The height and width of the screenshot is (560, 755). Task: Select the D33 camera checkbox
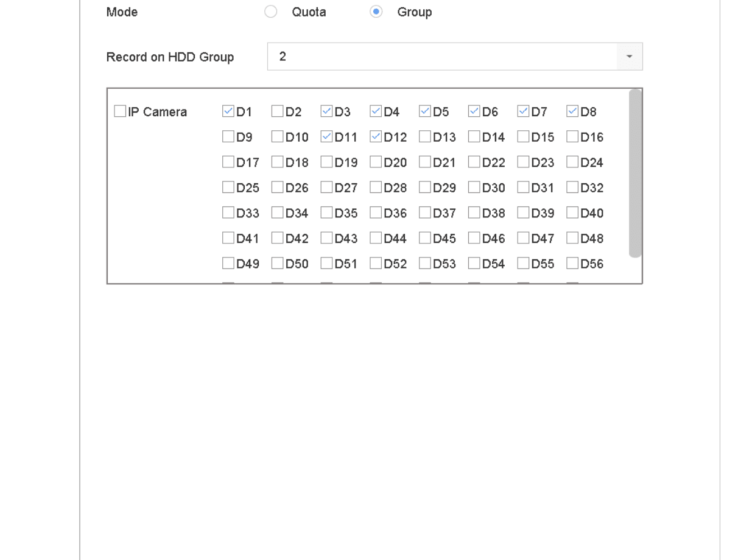(228, 213)
